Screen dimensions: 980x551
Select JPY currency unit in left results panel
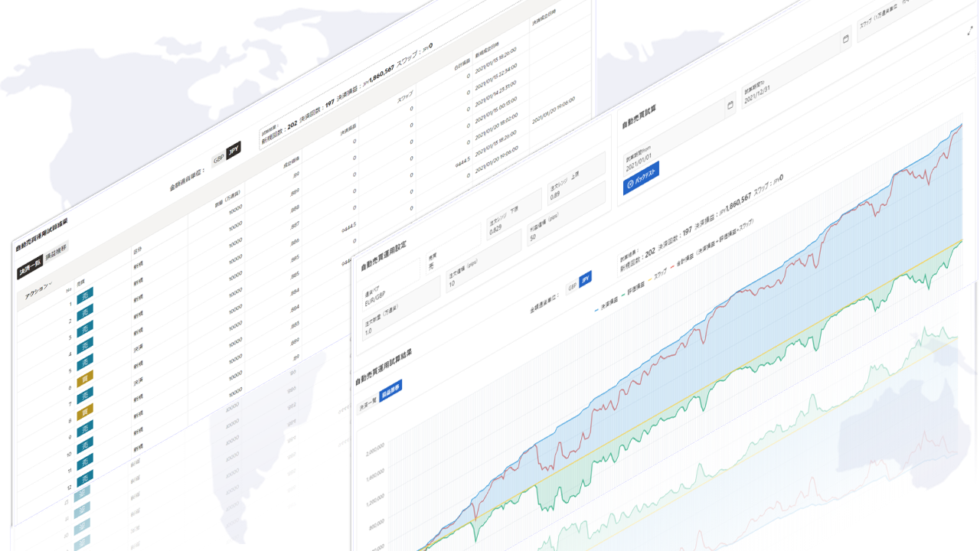click(234, 150)
